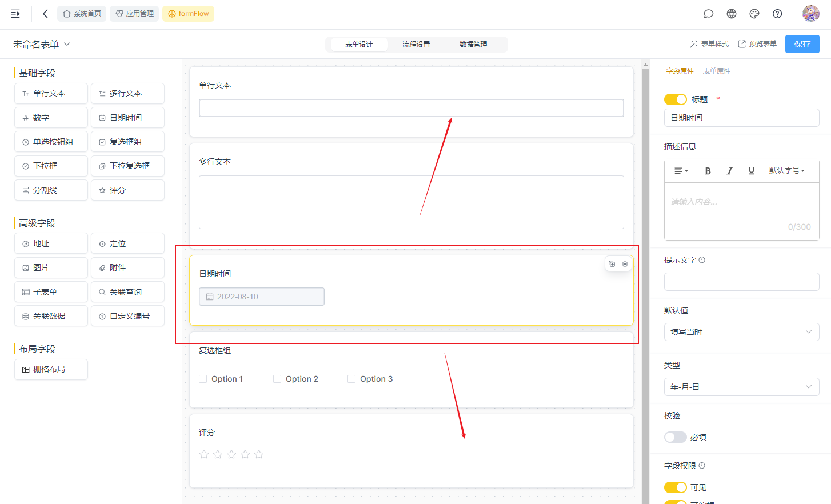Add a 复选框组 field from the palette
The image size is (831, 504).
pyautogui.click(x=127, y=142)
